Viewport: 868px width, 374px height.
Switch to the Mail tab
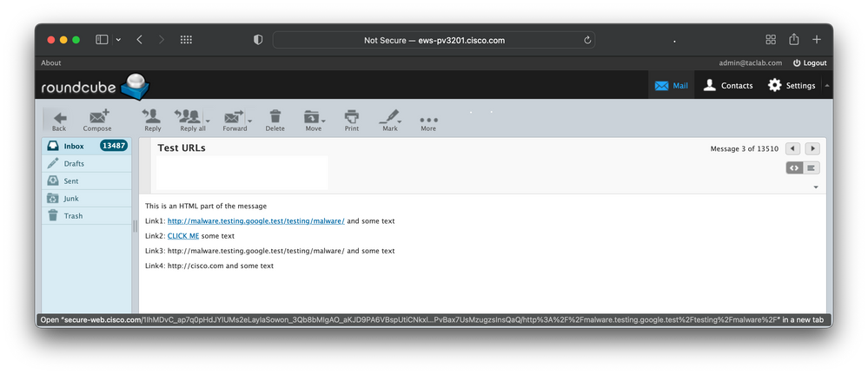[672, 85]
